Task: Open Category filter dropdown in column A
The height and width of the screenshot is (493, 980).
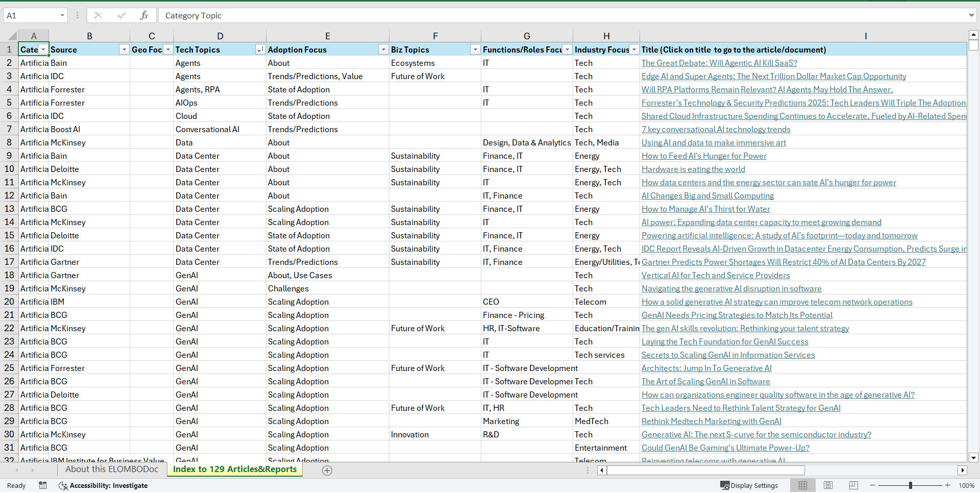Action: 43,50
